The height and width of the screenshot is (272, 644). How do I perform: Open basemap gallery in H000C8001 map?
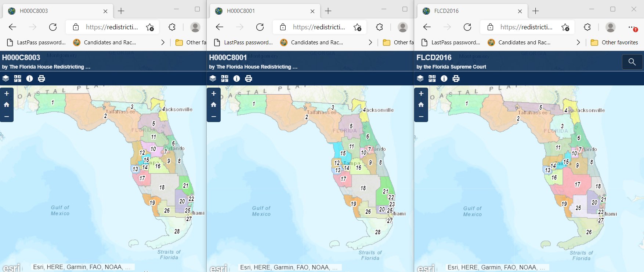pyautogui.click(x=225, y=78)
